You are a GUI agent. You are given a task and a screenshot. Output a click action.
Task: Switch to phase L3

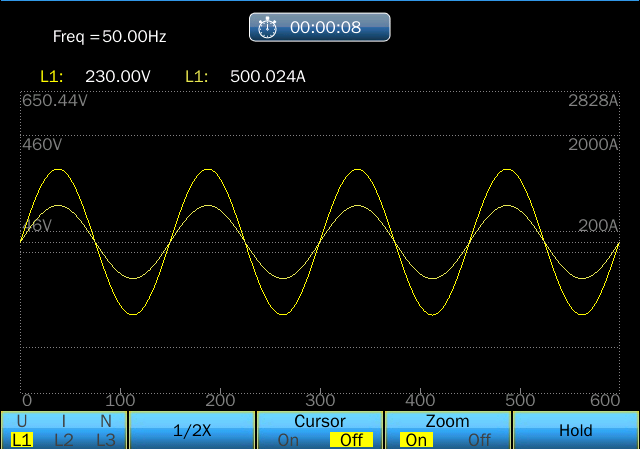106,439
